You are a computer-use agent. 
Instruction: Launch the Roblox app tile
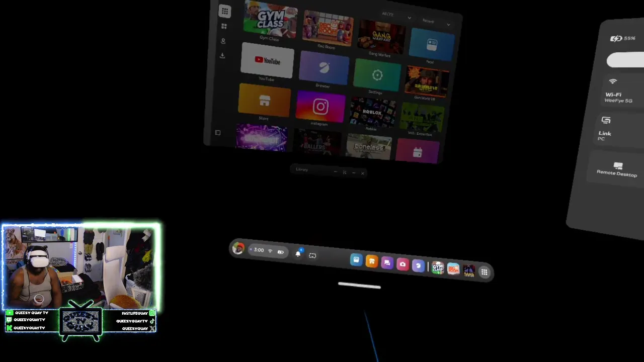pos(372,113)
